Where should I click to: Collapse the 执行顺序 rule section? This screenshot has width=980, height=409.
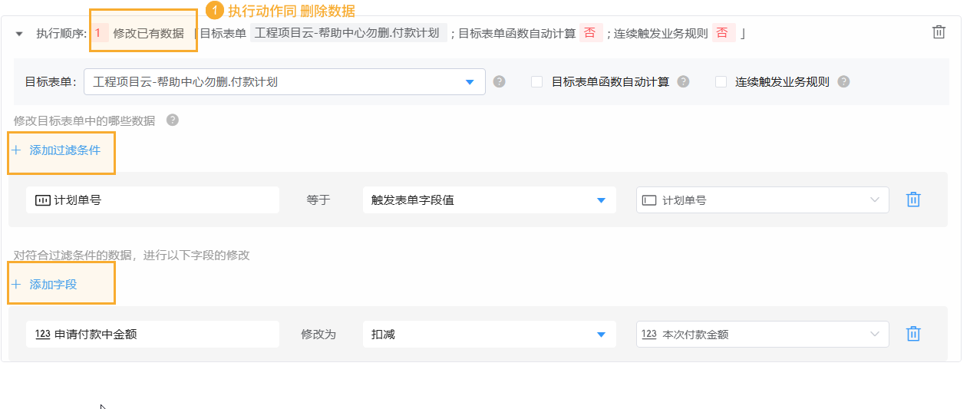pyautogui.click(x=19, y=34)
